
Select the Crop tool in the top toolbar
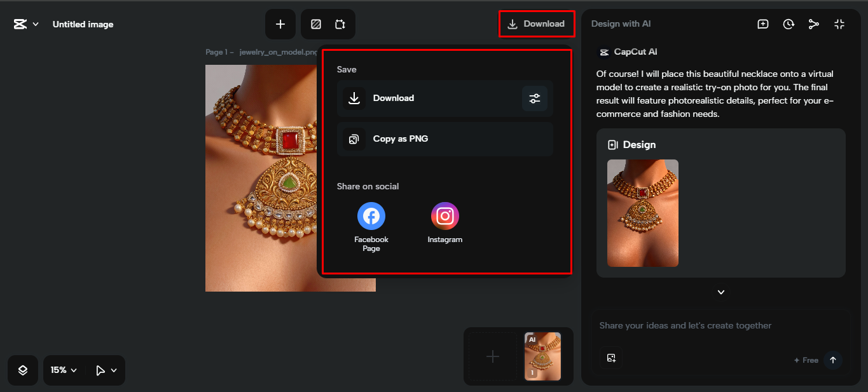(x=341, y=24)
